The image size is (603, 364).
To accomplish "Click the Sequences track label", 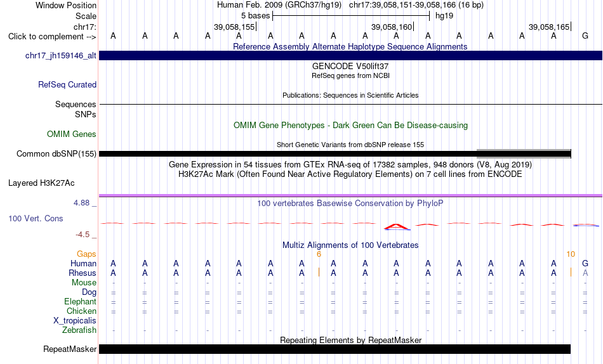I will [x=76, y=104].
